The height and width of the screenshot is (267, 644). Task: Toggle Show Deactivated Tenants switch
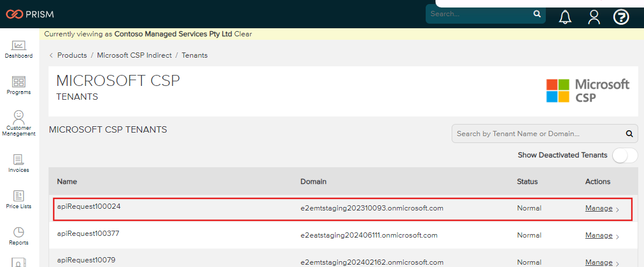point(625,156)
